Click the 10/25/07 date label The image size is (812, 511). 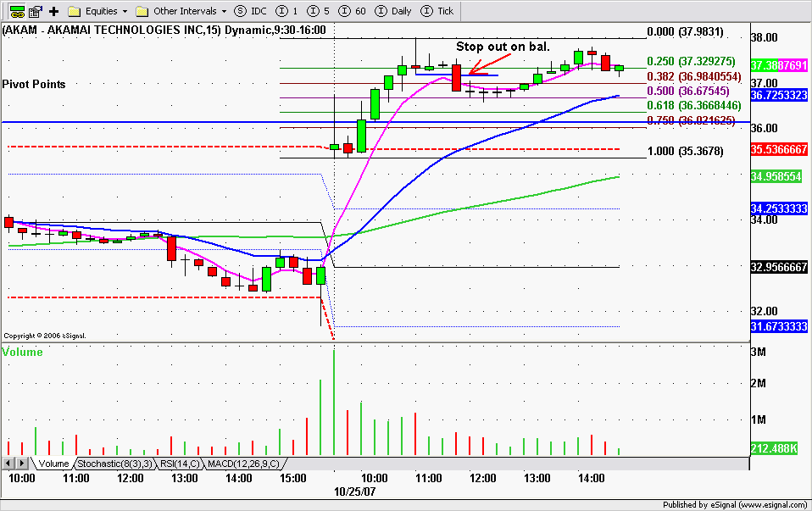355,492
